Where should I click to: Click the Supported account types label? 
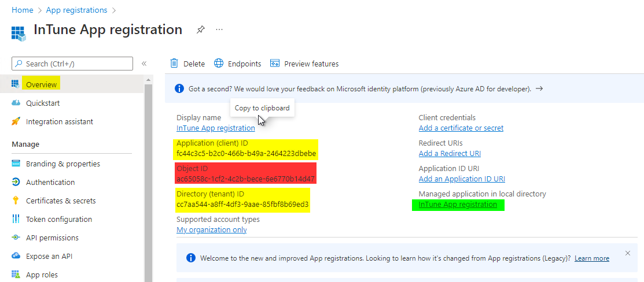click(x=218, y=219)
